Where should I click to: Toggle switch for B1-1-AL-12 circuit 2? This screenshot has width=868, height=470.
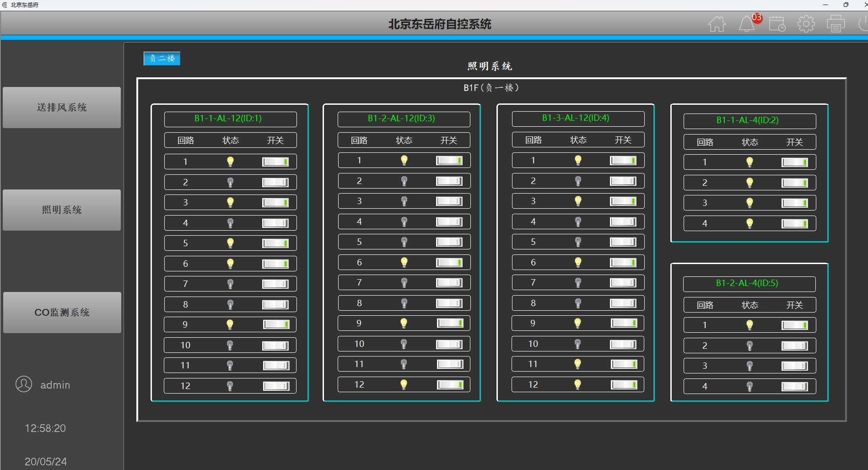point(275,182)
